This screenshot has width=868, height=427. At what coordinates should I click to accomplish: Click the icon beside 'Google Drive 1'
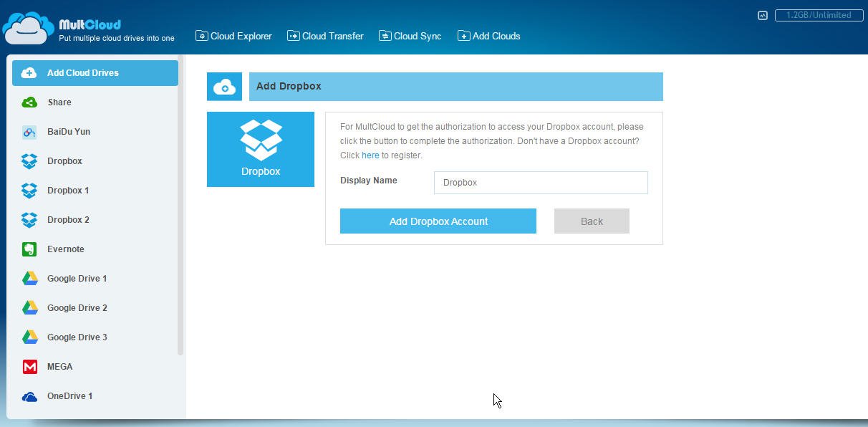click(29, 279)
